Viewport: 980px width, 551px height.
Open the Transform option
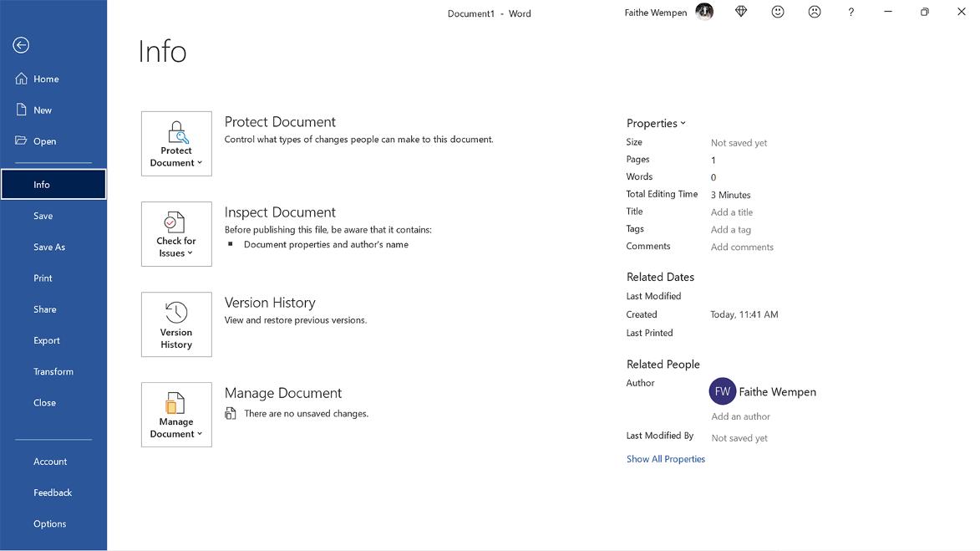click(x=53, y=371)
